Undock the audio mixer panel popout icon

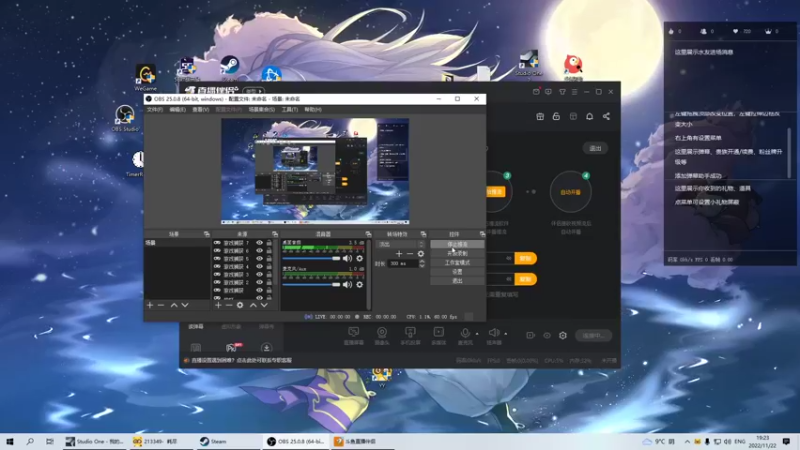(x=368, y=234)
